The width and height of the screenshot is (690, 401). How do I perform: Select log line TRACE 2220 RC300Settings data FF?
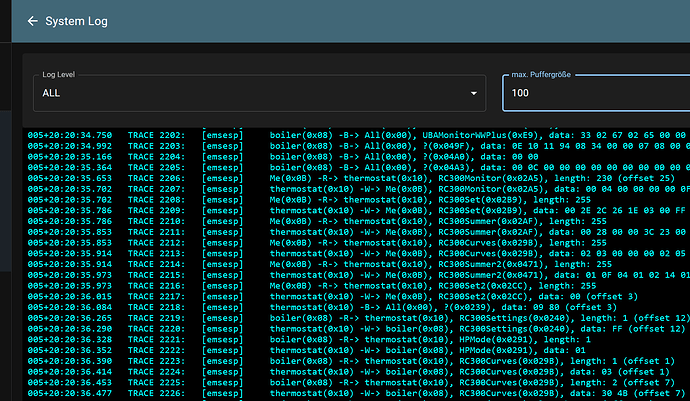click(356, 329)
